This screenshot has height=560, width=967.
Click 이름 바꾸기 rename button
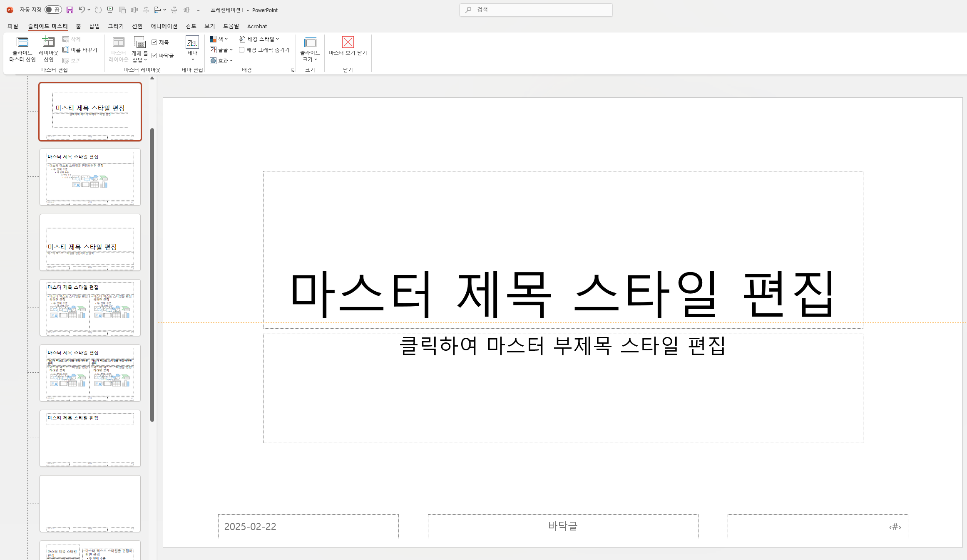point(80,50)
